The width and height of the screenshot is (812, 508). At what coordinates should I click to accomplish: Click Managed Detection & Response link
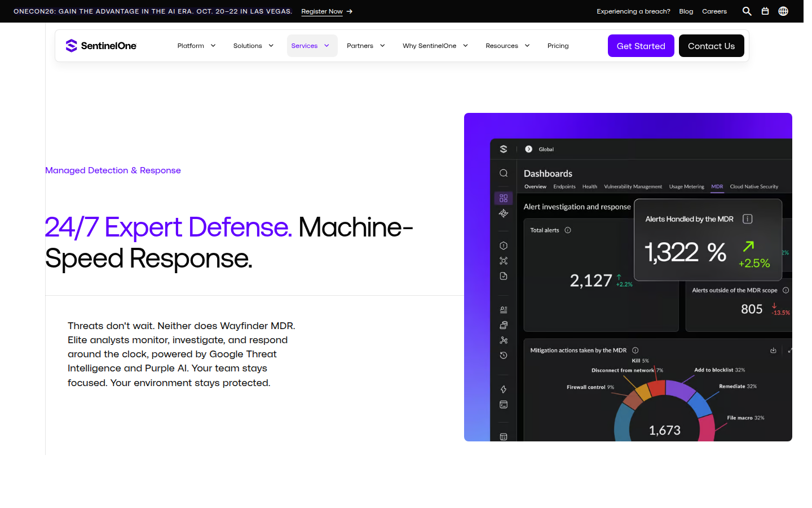(x=113, y=170)
